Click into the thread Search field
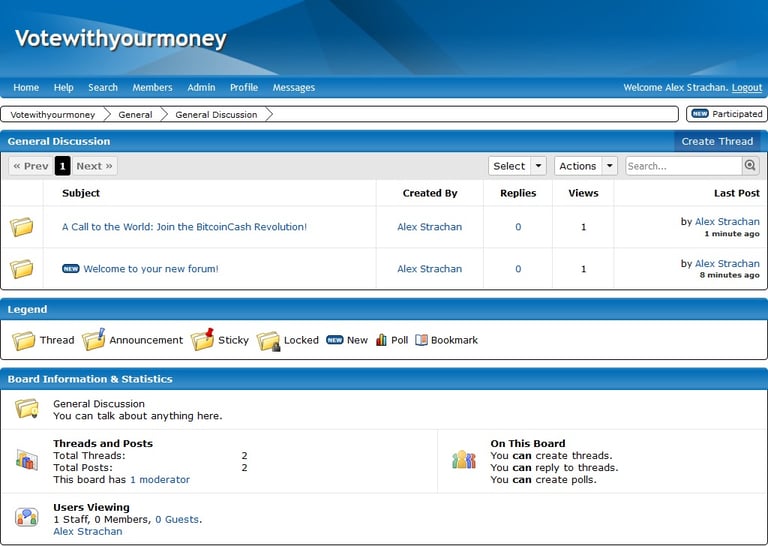 (x=684, y=166)
